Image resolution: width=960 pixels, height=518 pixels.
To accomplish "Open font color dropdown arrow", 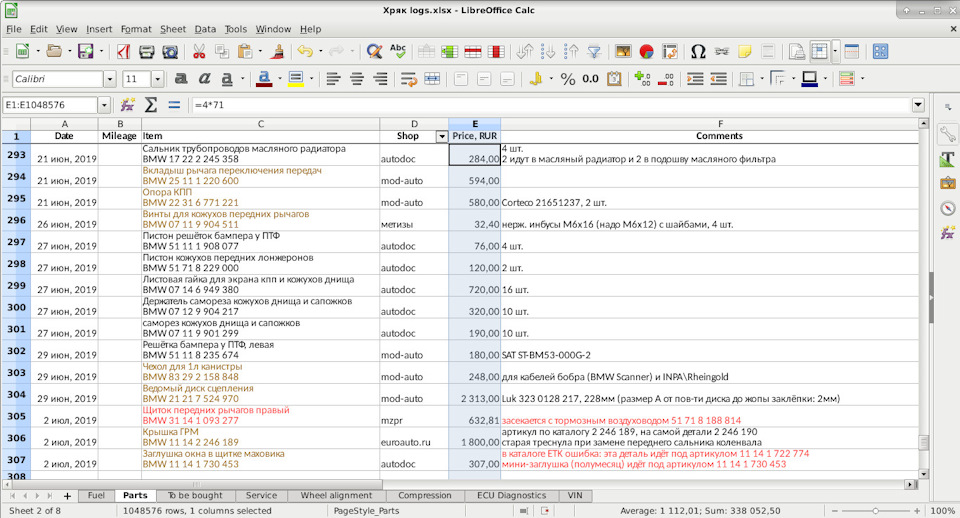I will pos(280,79).
